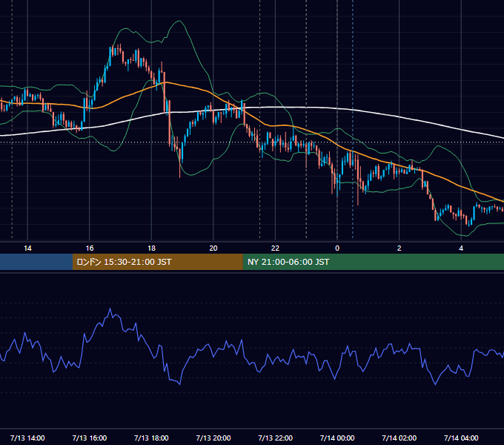Click the 7/13 18:00 date label
The image size is (504, 445).
pyautogui.click(x=151, y=438)
